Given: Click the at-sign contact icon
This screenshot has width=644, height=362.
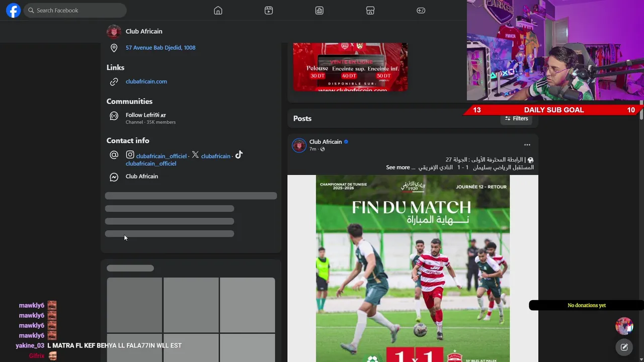Looking at the screenshot, I should pos(114,155).
